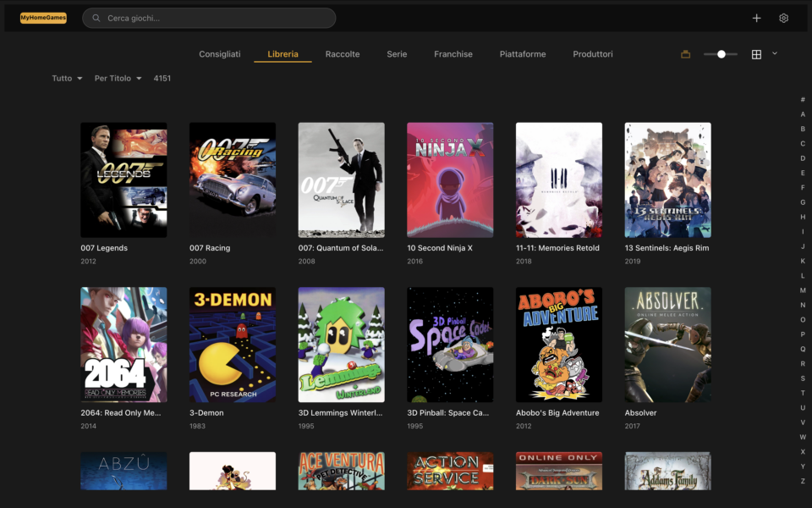Click the search magnifier icon
The height and width of the screenshot is (508, 812).
(96, 18)
